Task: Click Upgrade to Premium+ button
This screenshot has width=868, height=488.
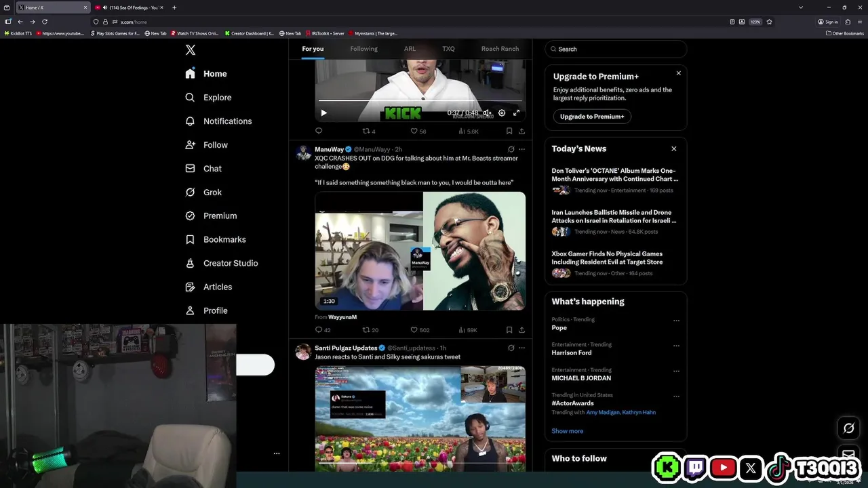Action: (592, 117)
